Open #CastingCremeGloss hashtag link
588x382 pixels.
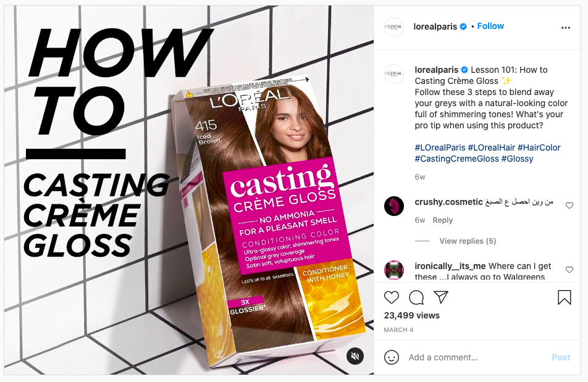pos(457,159)
